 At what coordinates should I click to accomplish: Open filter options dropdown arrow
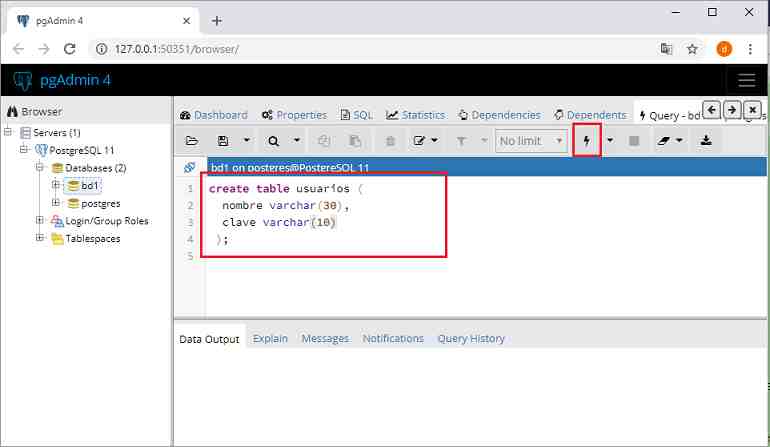click(484, 140)
